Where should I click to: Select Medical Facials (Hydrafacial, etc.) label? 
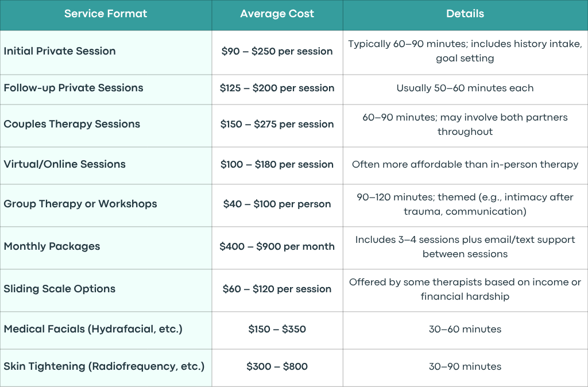(93, 329)
